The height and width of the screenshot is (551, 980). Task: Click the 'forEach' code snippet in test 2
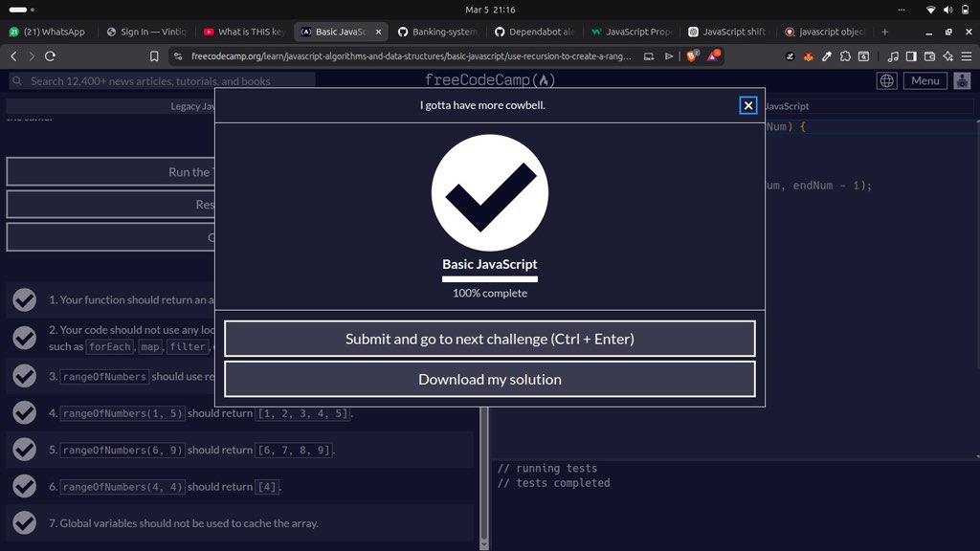click(x=110, y=346)
